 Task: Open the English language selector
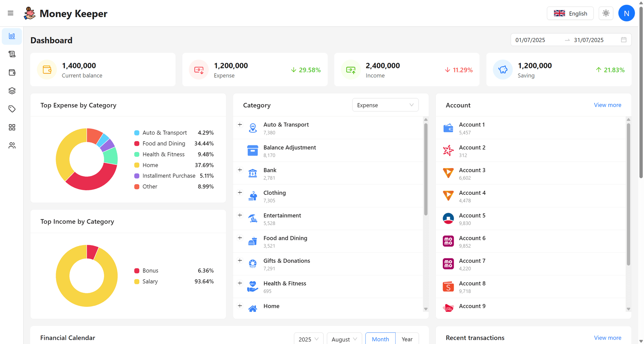tap(570, 13)
